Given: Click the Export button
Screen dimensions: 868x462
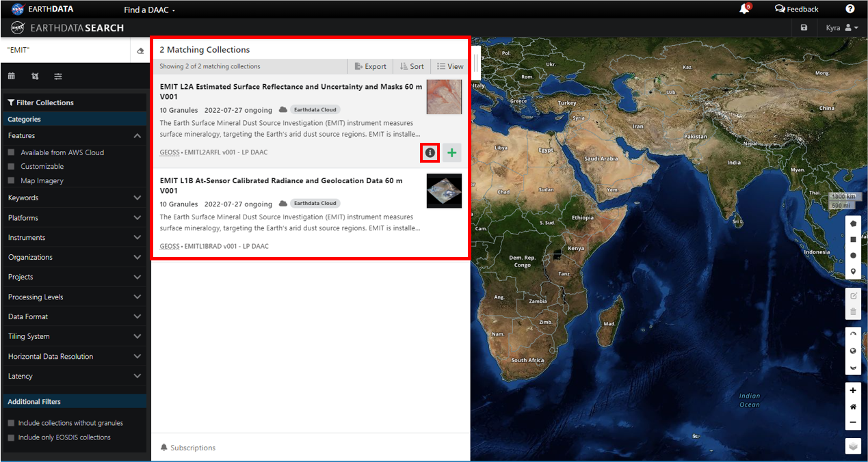Looking at the screenshot, I should pos(371,66).
